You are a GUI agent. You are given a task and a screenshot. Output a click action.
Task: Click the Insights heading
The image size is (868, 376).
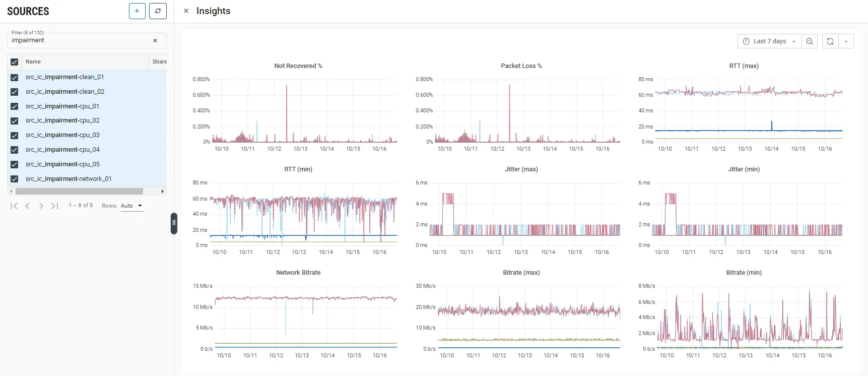pos(213,11)
